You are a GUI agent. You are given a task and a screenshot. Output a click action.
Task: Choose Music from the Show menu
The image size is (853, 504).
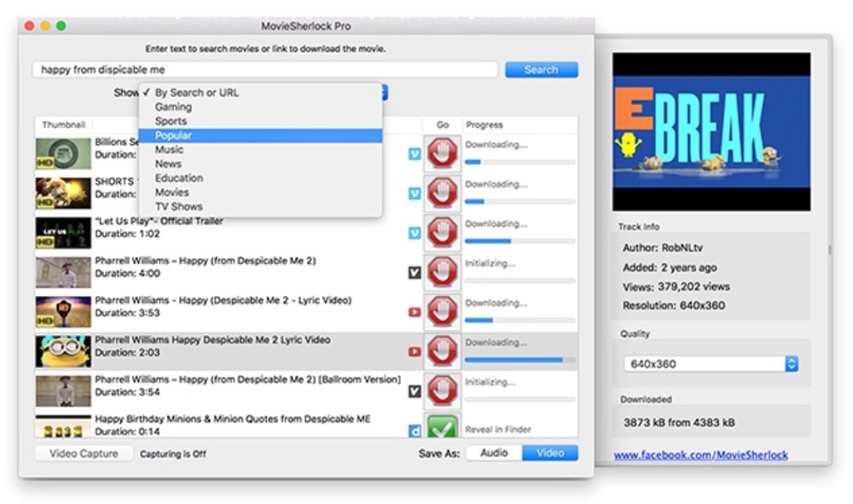pos(260,149)
